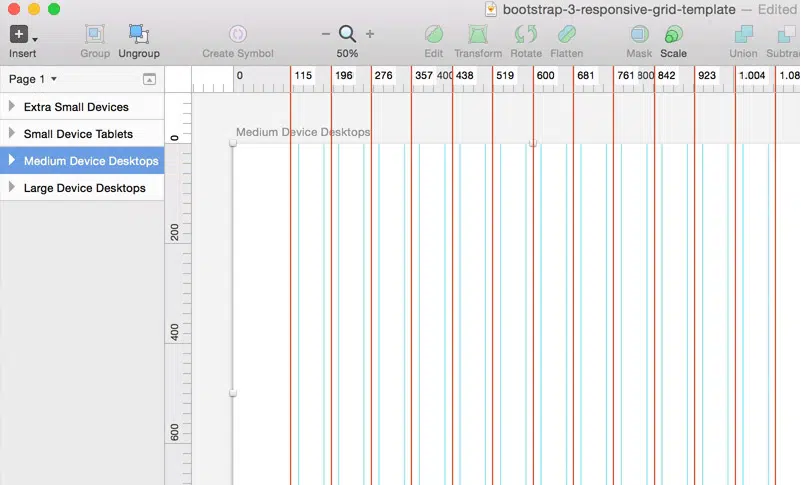801x485 pixels.
Task: Open the Page 1 dropdown
Action: point(33,79)
